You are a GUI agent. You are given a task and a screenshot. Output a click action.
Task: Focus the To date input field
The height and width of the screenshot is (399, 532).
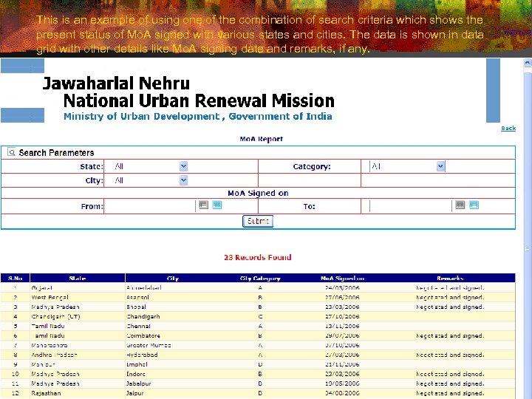click(411, 206)
